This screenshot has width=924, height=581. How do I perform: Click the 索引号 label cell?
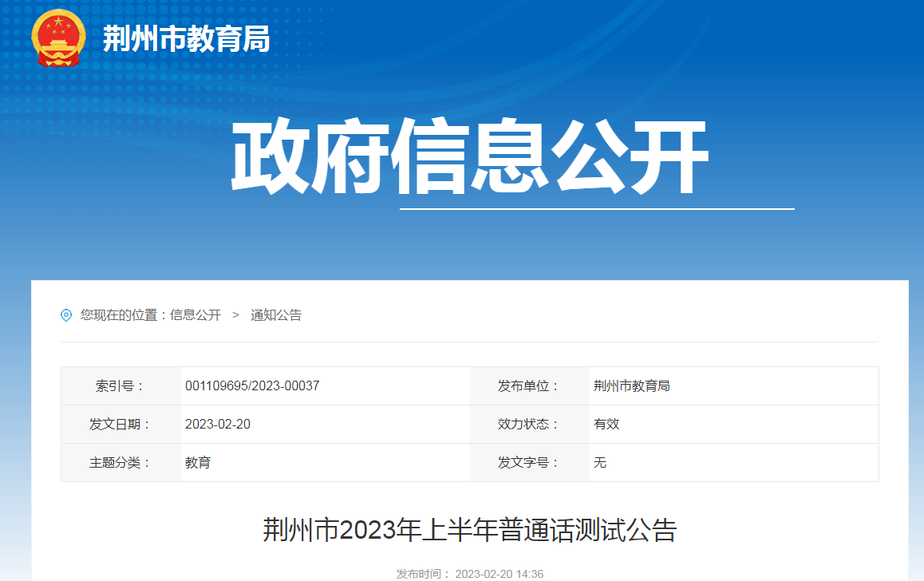click(120, 386)
